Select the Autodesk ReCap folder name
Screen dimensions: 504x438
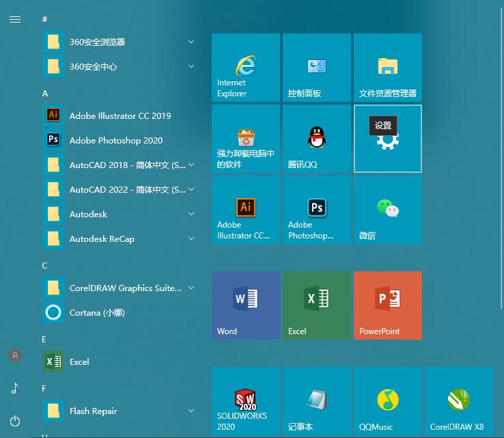[x=102, y=239]
